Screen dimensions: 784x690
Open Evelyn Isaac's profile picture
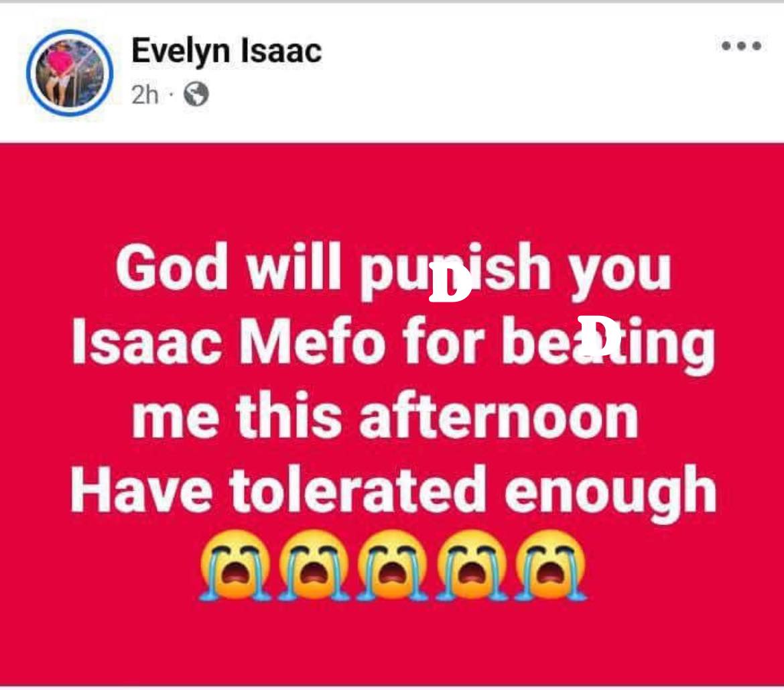click(x=69, y=72)
